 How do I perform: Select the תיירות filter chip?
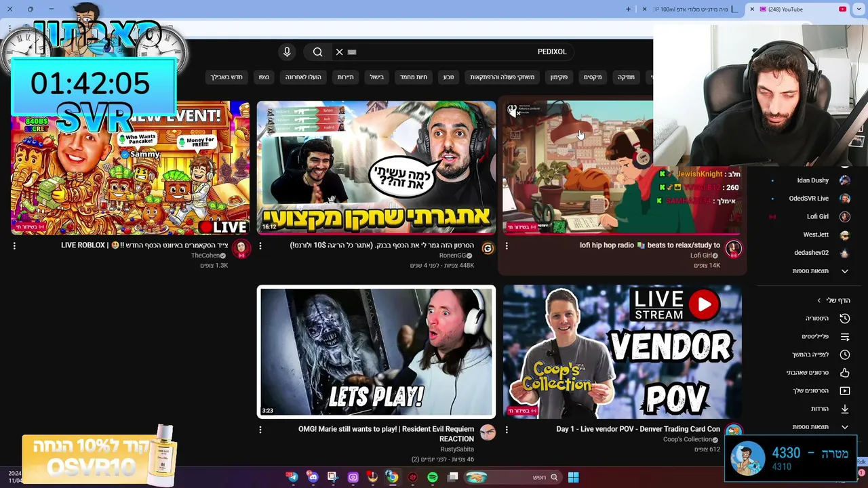[346, 77]
